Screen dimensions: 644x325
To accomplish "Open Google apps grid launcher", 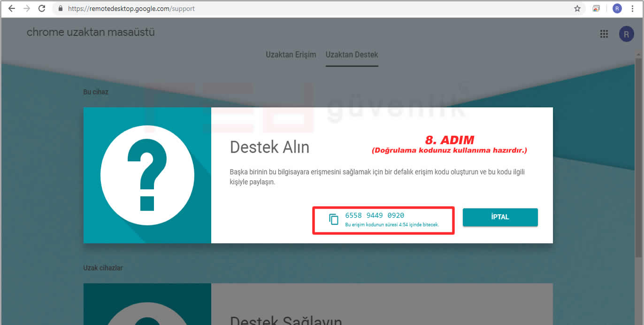I will click(x=604, y=34).
